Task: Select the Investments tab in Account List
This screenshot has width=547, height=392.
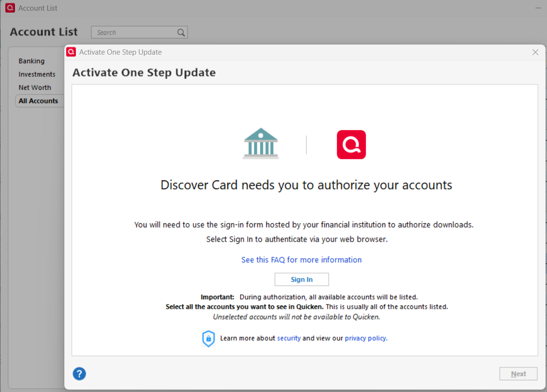Action: (x=37, y=74)
